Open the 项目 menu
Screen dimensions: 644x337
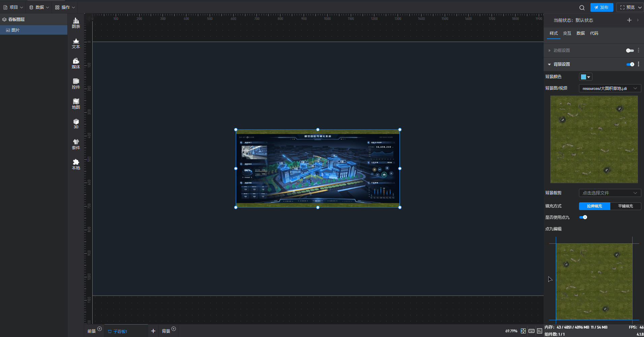coord(13,7)
